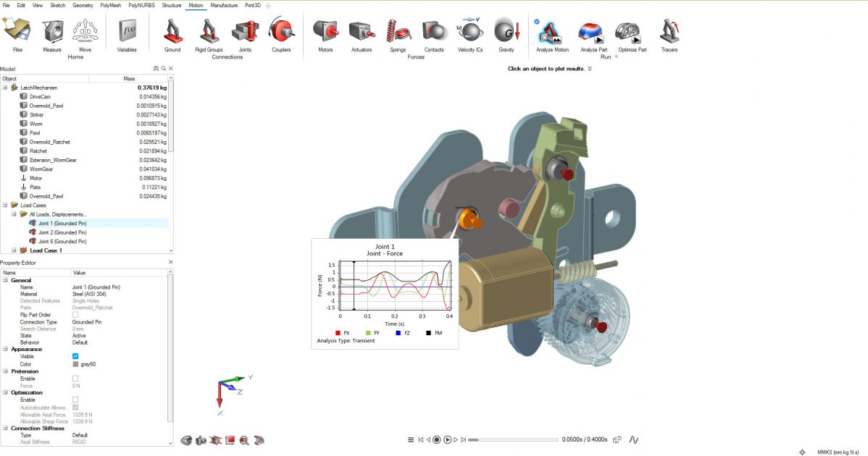The width and height of the screenshot is (868, 456).
Task: Collapse the Load Cases tree node
Action: tap(5, 206)
